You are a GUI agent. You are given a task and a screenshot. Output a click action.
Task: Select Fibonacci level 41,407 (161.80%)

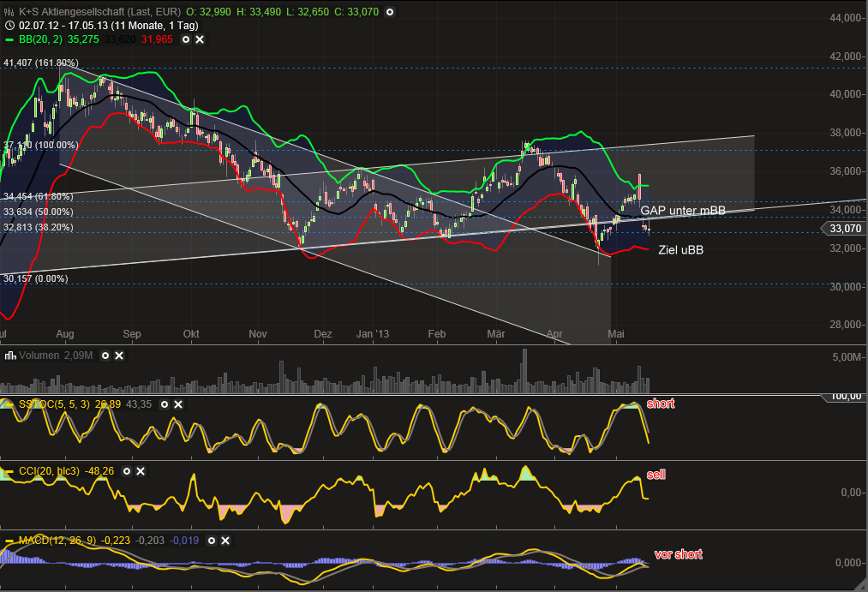click(41, 63)
